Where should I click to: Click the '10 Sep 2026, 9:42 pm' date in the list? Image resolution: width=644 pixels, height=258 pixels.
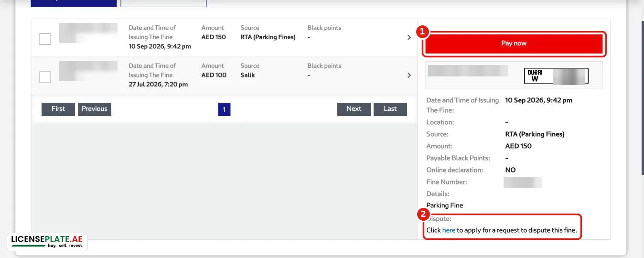(x=160, y=47)
